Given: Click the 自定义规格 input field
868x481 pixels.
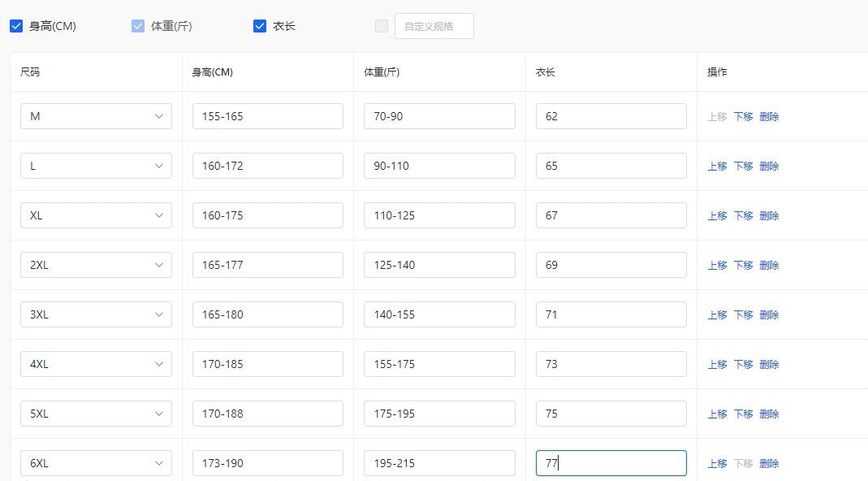Looking at the screenshot, I should pos(434,26).
